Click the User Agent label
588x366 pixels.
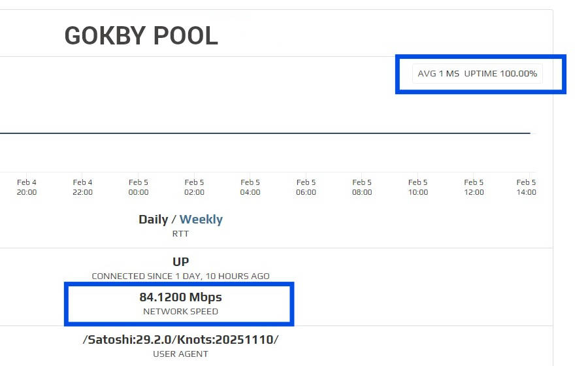pos(180,354)
